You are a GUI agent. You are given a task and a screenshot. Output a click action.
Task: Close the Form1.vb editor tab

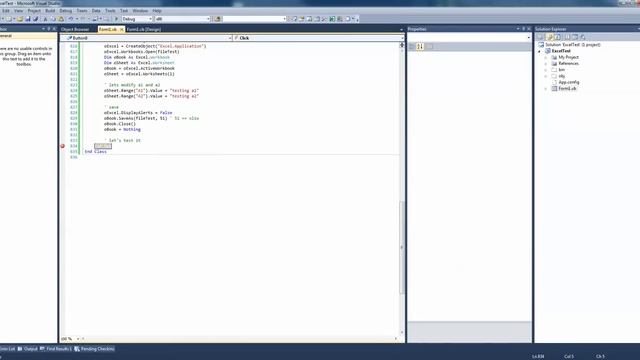(x=122, y=29)
